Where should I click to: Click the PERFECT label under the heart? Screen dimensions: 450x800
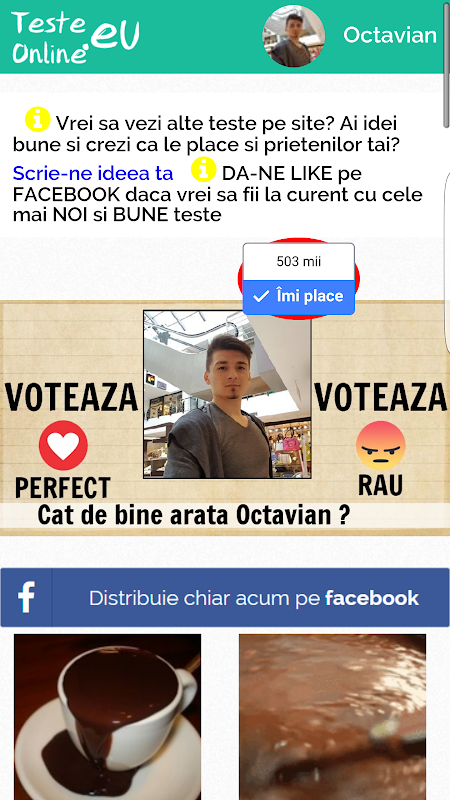(x=62, y=488)
